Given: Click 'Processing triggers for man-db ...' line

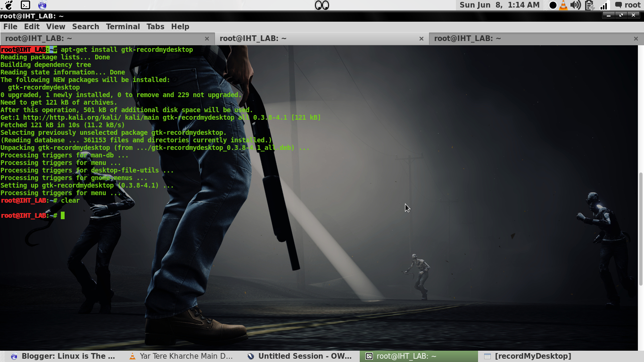Looking at the screenshot, I should pos(65,155).
